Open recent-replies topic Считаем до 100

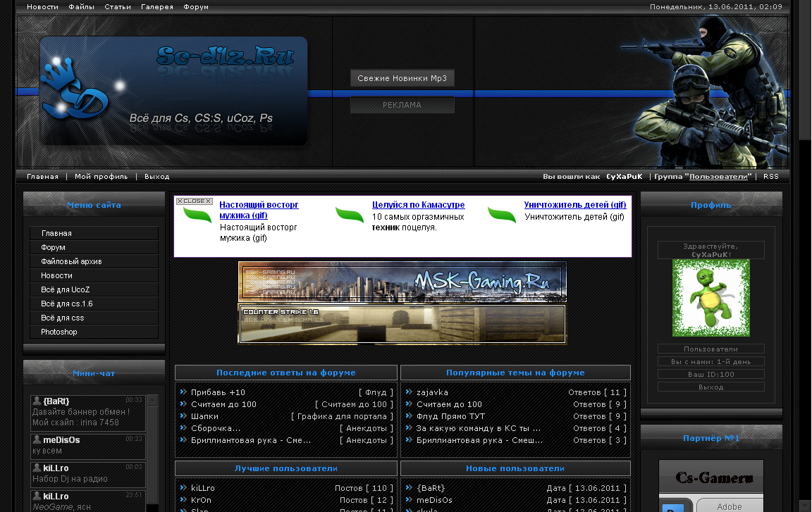223,404
